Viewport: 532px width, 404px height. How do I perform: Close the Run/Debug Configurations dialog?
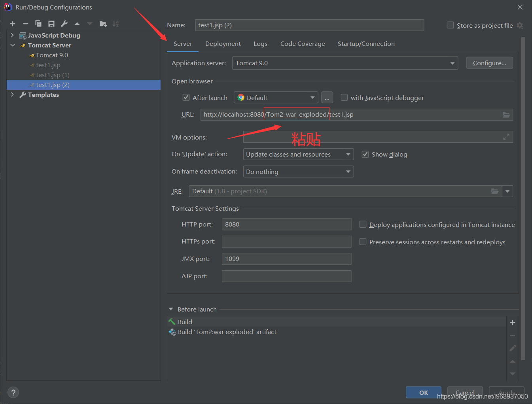[520, 7]
